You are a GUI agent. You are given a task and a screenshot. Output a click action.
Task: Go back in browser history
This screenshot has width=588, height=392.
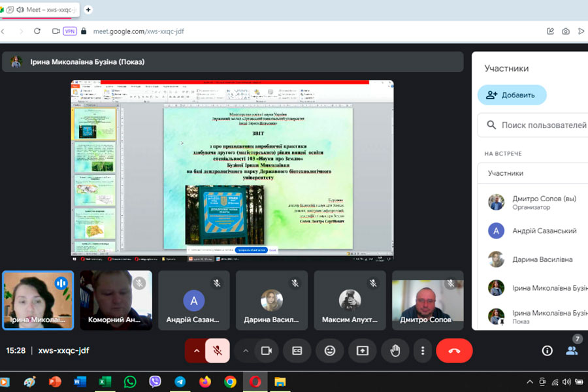[3, 31]
